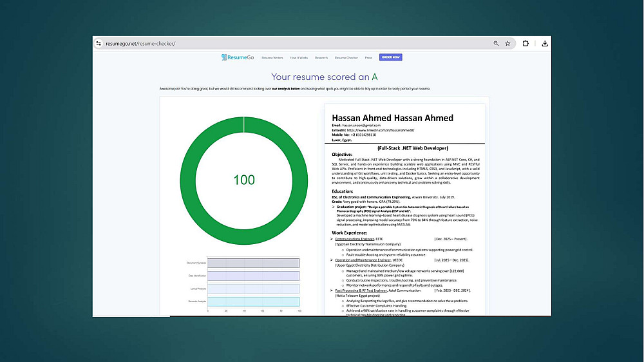
Task: Click the 'Document Synopsis' chart label
Action: [196, 263]
